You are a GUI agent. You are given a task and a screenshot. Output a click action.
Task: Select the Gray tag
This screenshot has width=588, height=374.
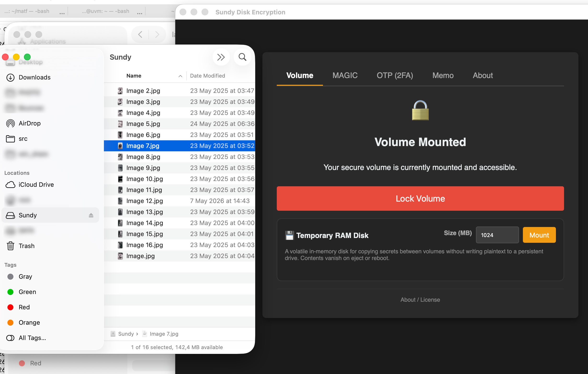(x=25, y=277)
